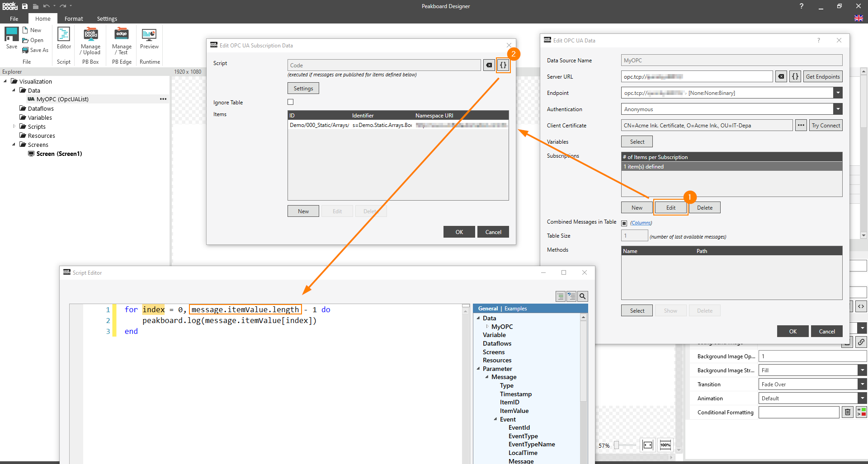This screenshot has width=868, height=464.
Task: Launch the Runtime Preview
Action: click(149, 38)
